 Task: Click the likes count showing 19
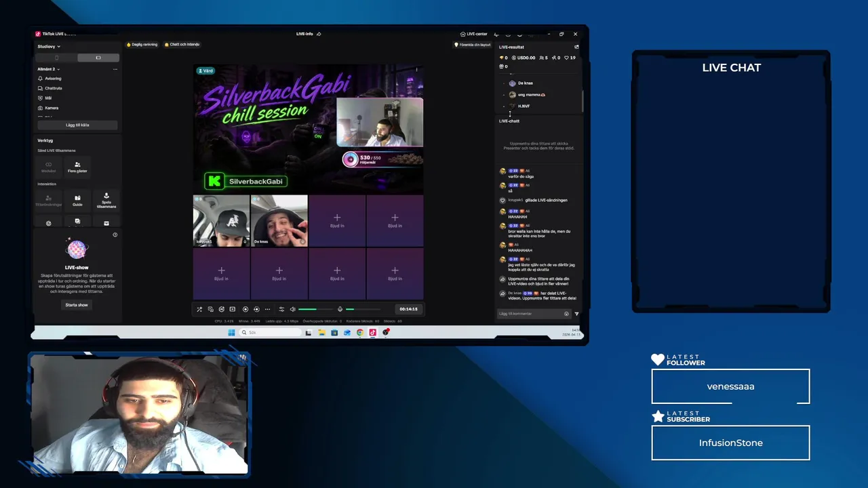[570, 58]
